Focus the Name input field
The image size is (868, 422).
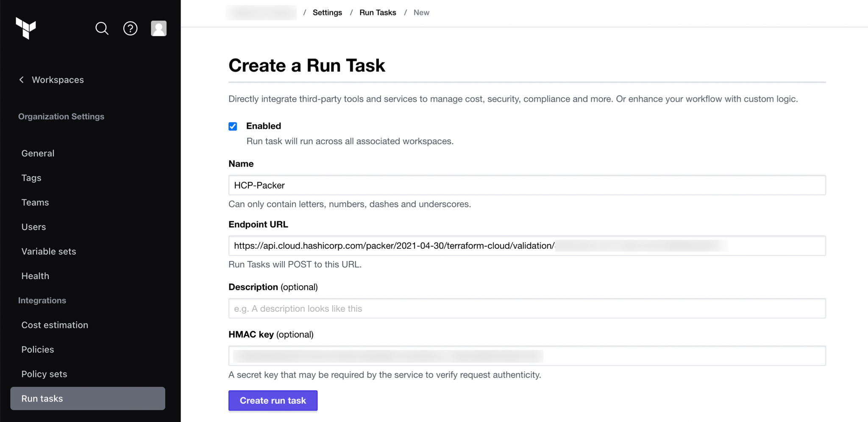click(x=527, y=185)
